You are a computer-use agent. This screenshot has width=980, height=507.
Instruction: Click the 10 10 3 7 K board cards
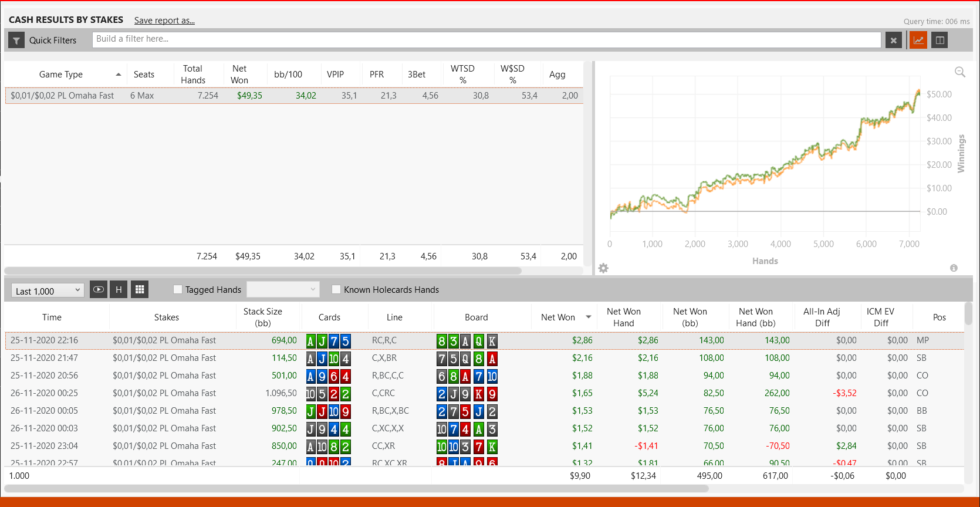[x=467, y=447]
